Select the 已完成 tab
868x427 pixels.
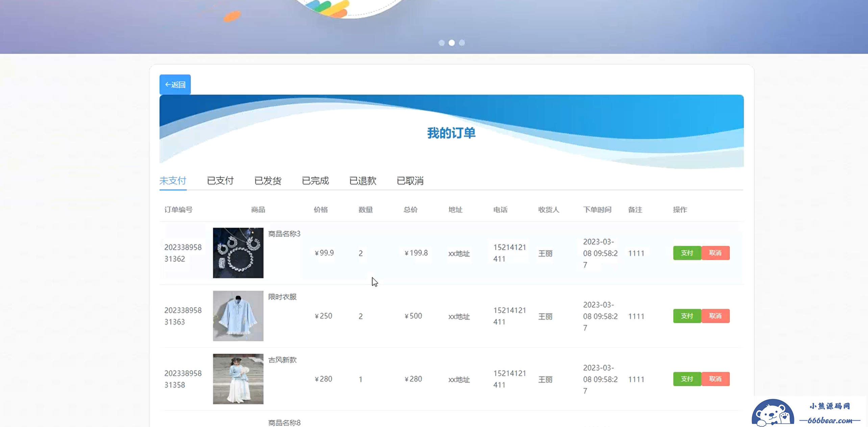coord(315,181)
